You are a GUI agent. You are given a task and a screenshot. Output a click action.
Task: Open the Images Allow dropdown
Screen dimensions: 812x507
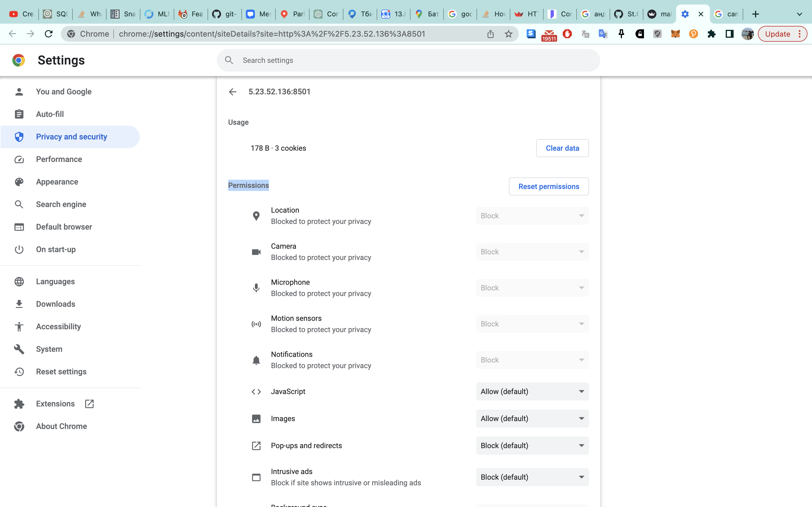pos(532,419)
